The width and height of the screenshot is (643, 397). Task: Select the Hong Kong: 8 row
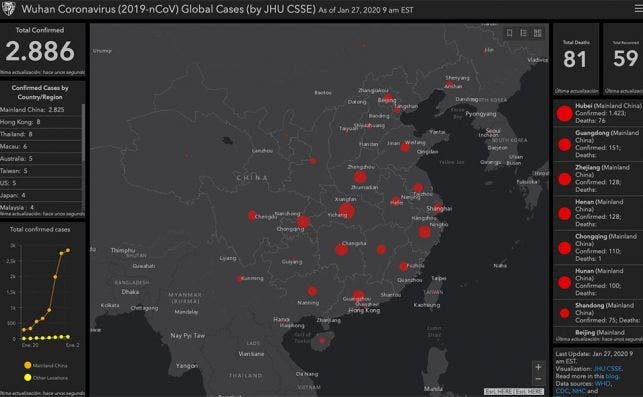pyautogui.click(x=41, y=122)
